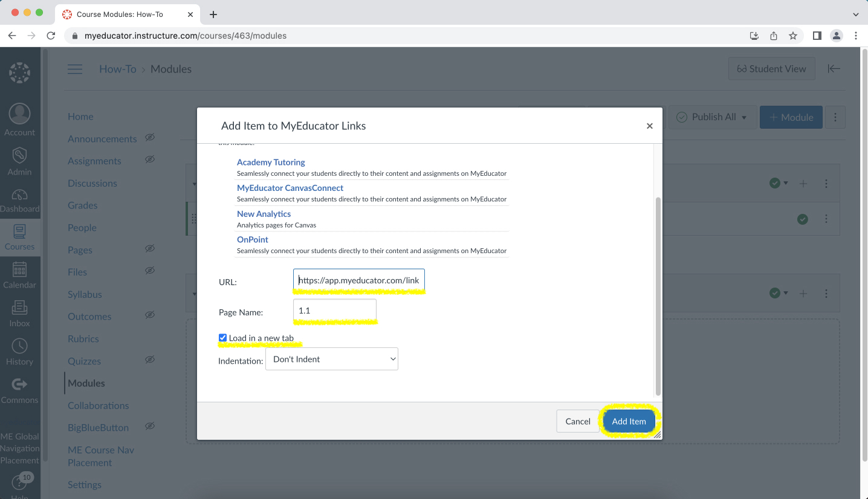Toggle Outcomes visibility eye icon

150,315
